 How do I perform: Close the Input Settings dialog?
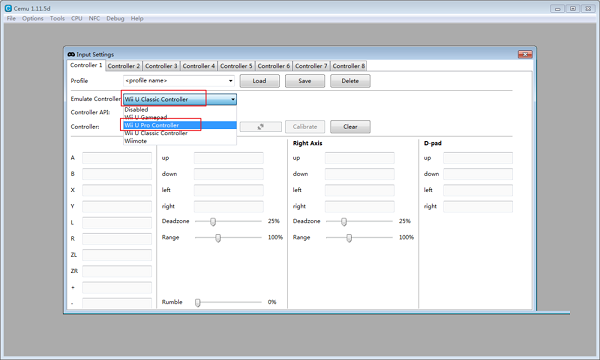tap(525, 54)
